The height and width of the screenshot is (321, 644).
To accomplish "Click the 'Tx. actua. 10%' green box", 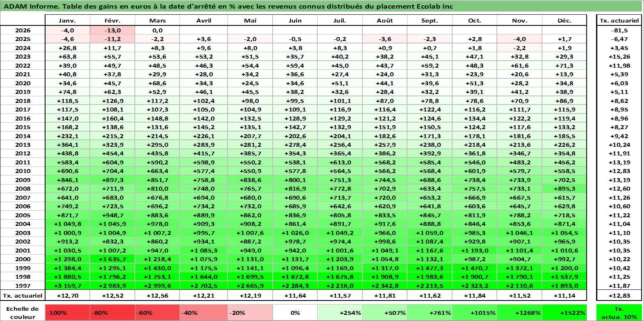I will click(x=619, y=313).
